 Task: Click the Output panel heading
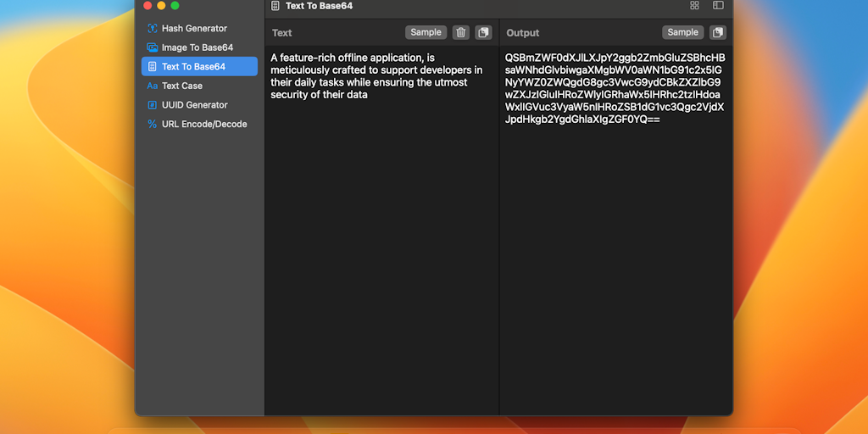point(522,33)
